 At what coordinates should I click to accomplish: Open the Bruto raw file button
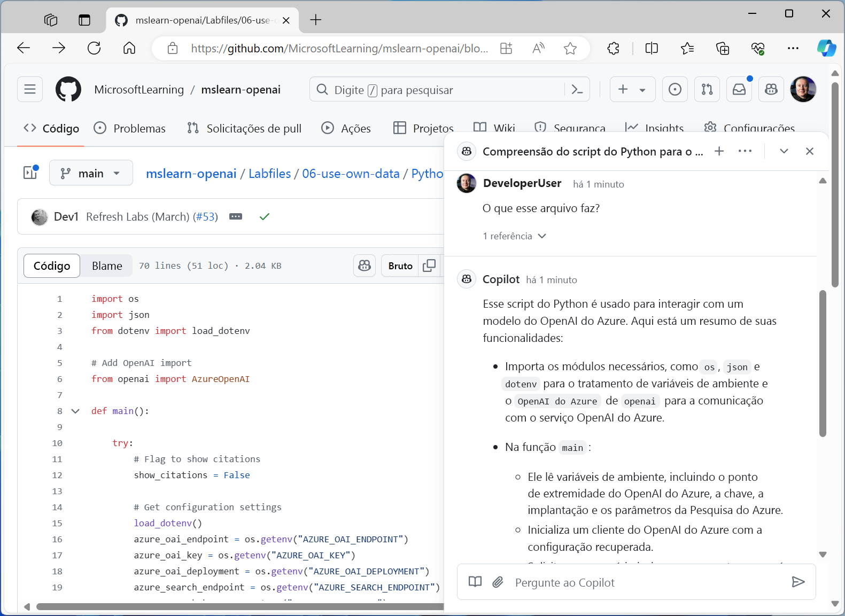click(400, 266)
